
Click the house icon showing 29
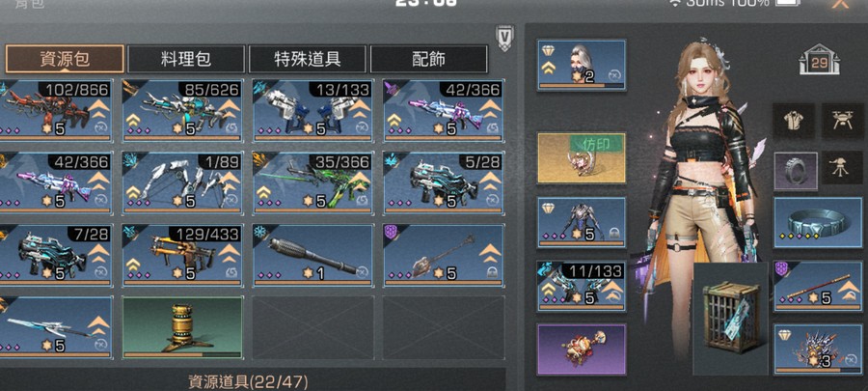(819, 59)
